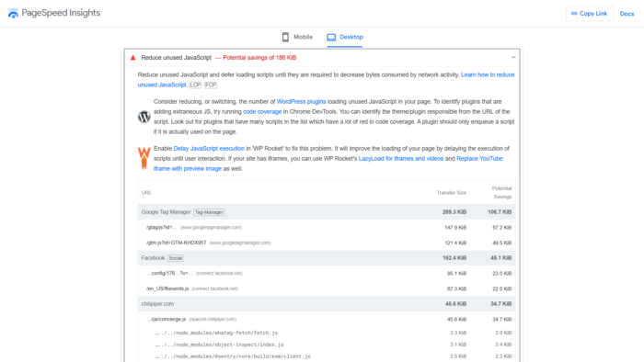Open the /gtm.js?id=GTM-KHDX95T script URL
644x362 pixels.
point(177,243)
